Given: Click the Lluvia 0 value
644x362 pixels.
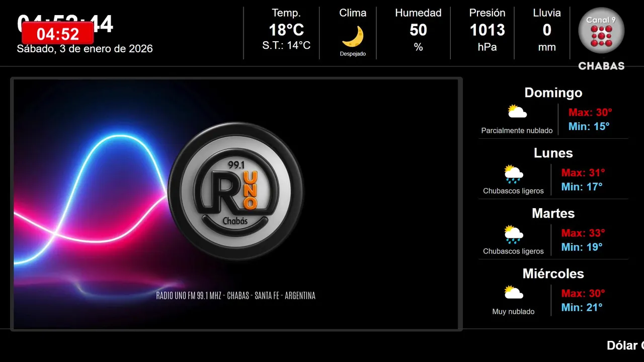Looking at the screenshot, I should [547, 30].
